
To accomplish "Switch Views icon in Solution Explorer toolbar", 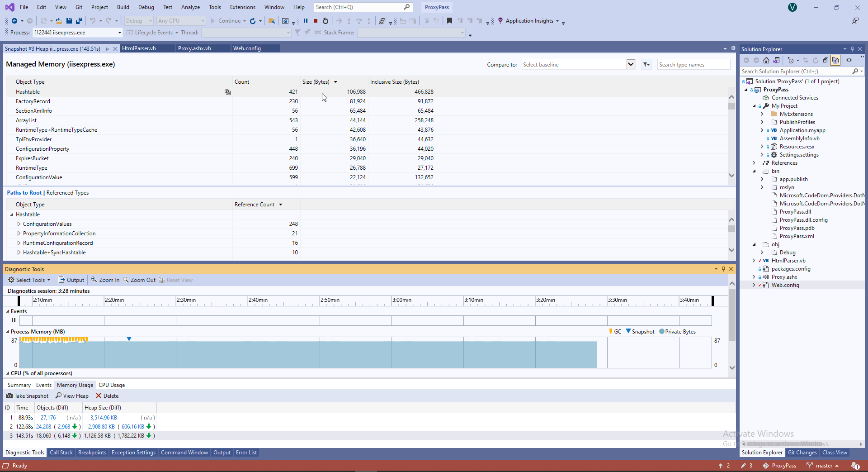I will (777, 60).
